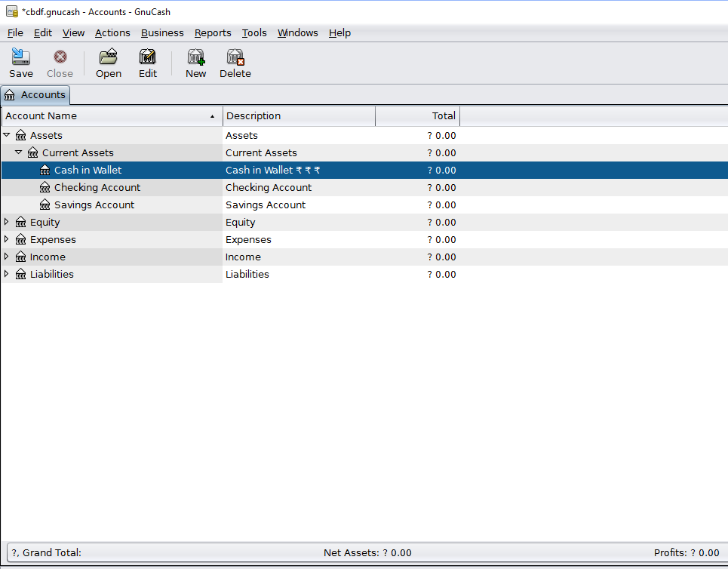Select the Expenses account name
Viewport: 728px width, 569px height.
pos(53,240)
